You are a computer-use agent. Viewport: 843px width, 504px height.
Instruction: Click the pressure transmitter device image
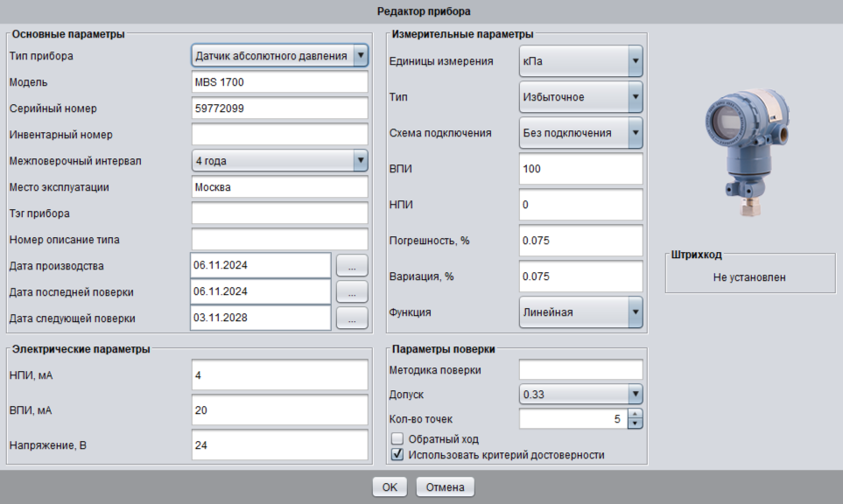(745, 143)
